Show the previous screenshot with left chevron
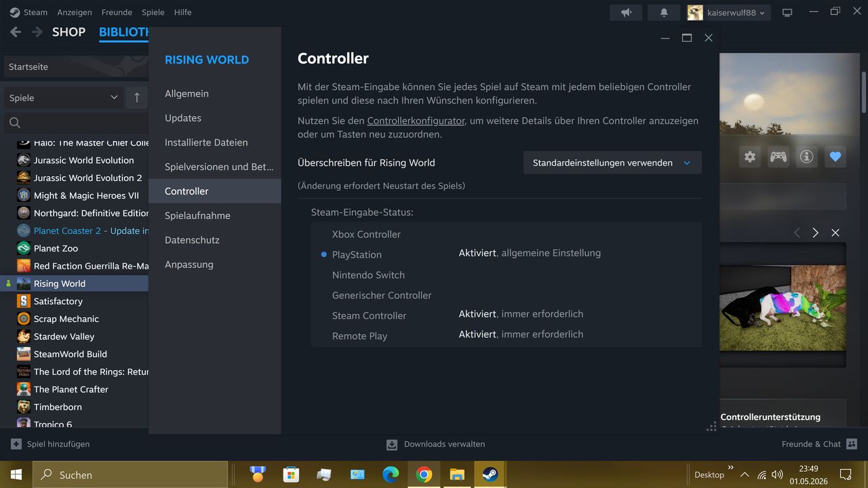Screen dimensions: 868x488 click(797, 232)
